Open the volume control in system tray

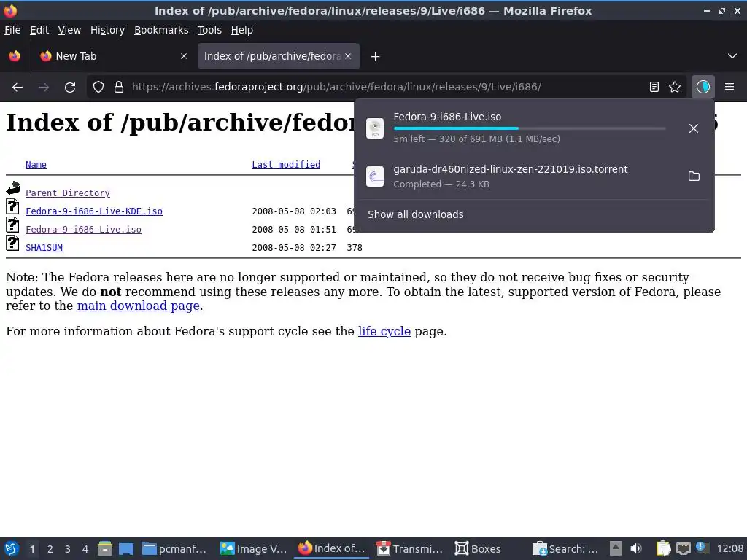pos(636,548)
